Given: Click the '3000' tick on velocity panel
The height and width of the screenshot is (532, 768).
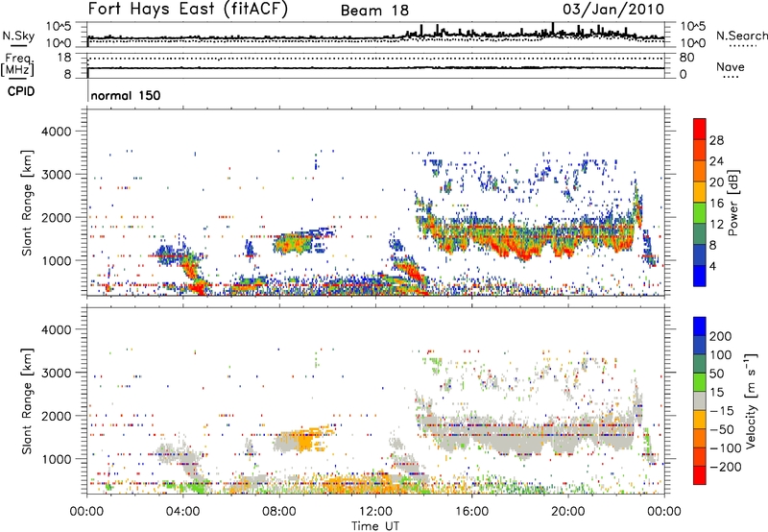Looking at the screenshot, I should (56, 373).
